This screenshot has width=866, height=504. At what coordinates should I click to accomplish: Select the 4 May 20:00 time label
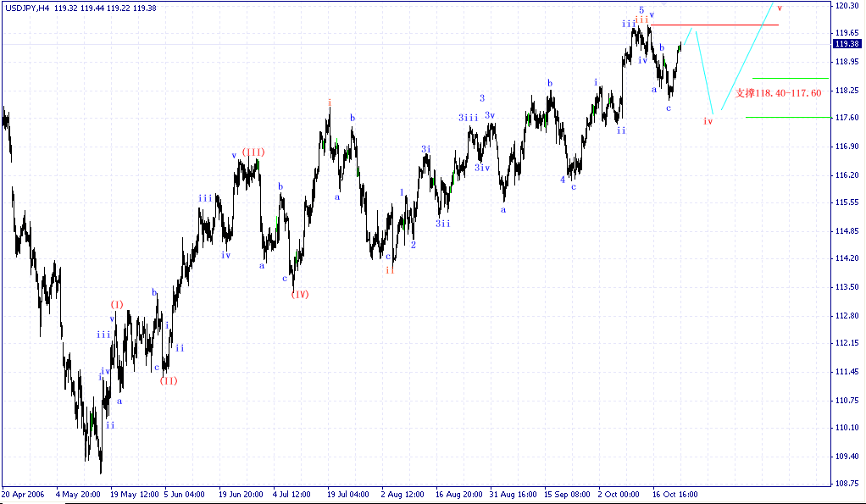point(78,494)
